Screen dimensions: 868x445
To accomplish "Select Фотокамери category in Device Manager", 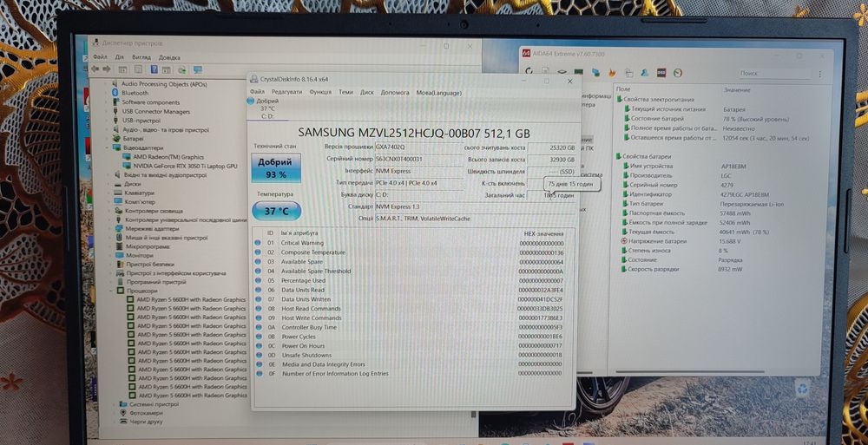I will pyautogui.click(x=146, y=413).
